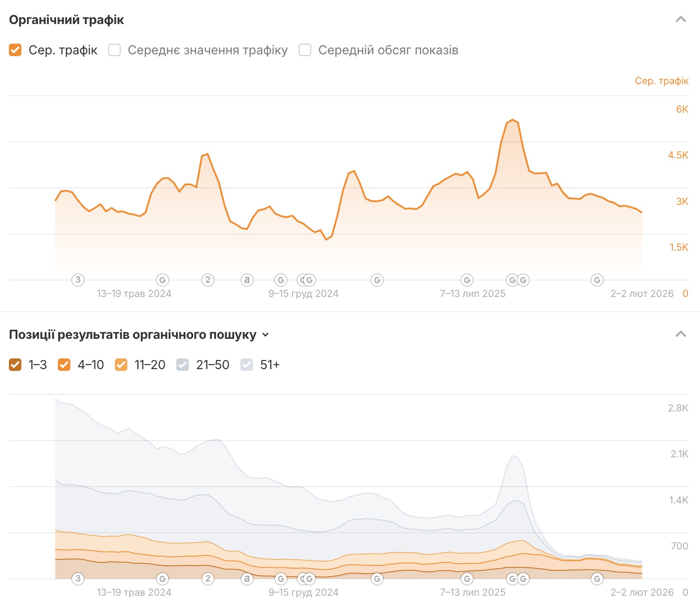The image size is (700, 610).
Task: Click Google marker above "13–19 трав 2024" in traffic chart
Action: [163, 280]
